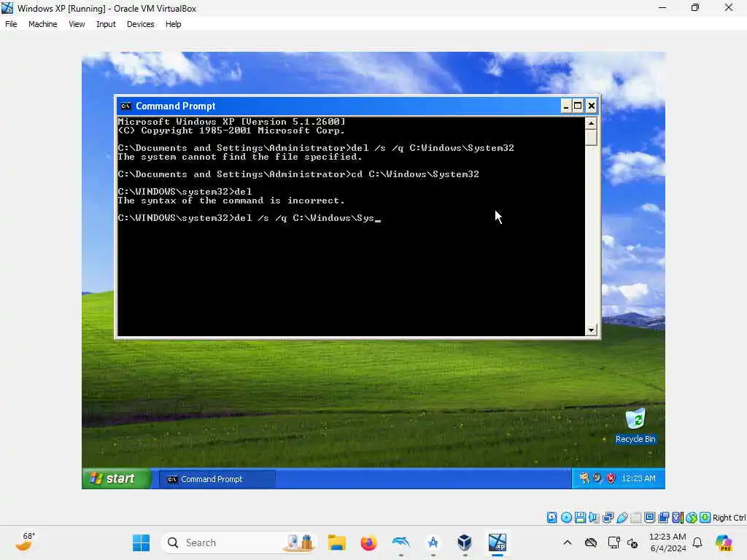Click the Windows XP VM taskbar icon
The image size is (747, 560).
[x=497, y=542]
